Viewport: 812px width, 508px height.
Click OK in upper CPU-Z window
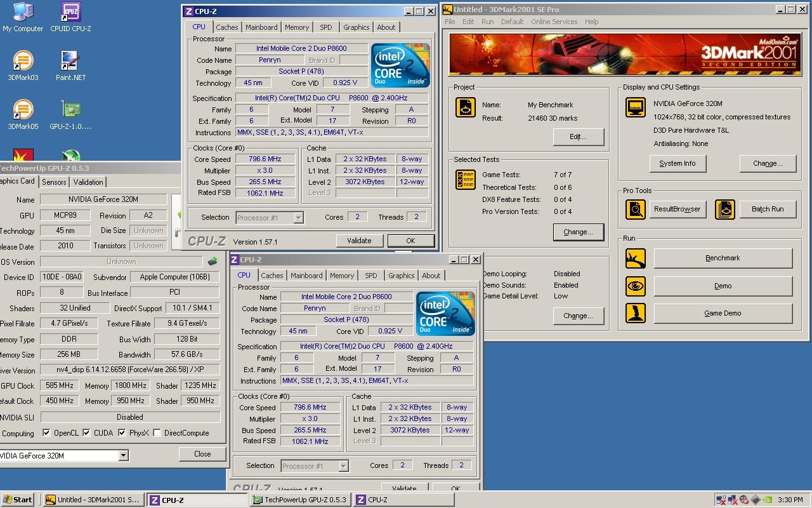click(x=410, y=241)
